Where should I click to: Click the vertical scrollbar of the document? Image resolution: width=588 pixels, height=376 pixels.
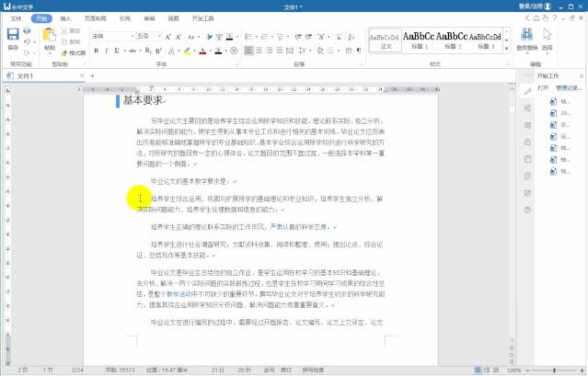pos(512,213)
